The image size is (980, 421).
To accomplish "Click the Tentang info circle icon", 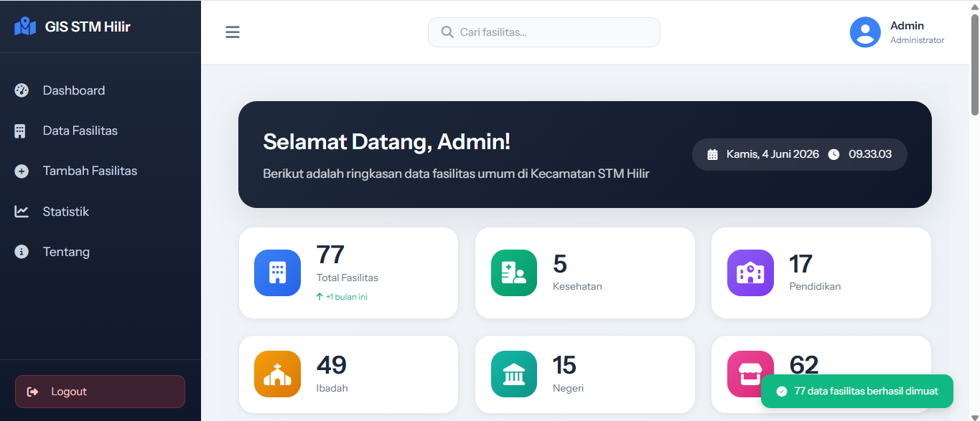I will (22, 252).
